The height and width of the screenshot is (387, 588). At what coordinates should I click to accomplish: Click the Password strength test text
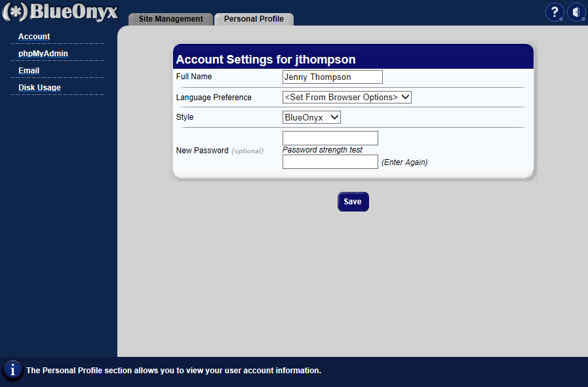[x=322, y=150]
